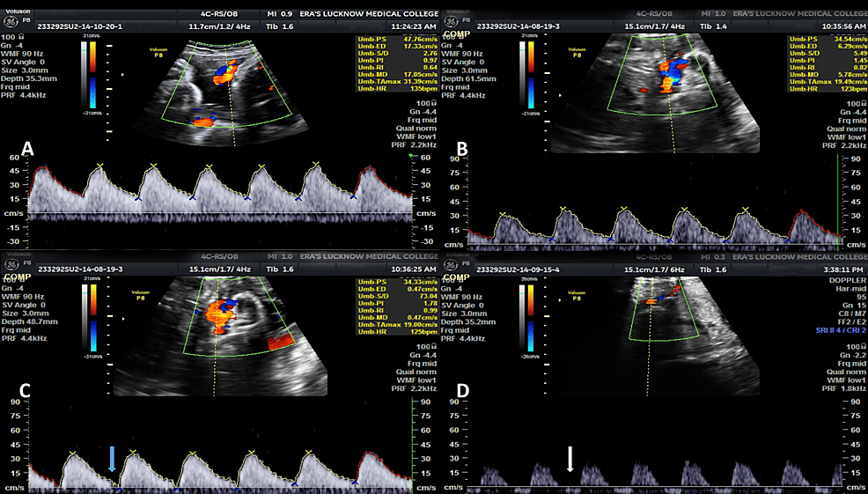The image size is (868, 494).
Task: Click the green baseline triangle in panel A
Action: [x=411, y=156]
